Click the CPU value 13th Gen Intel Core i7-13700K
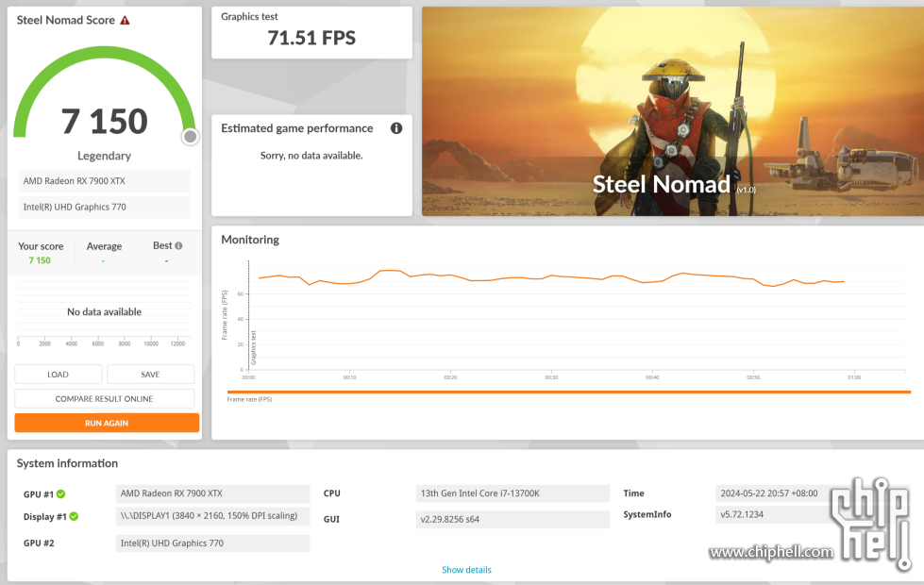The image size is (924, 585). click(x=512, y=493)
